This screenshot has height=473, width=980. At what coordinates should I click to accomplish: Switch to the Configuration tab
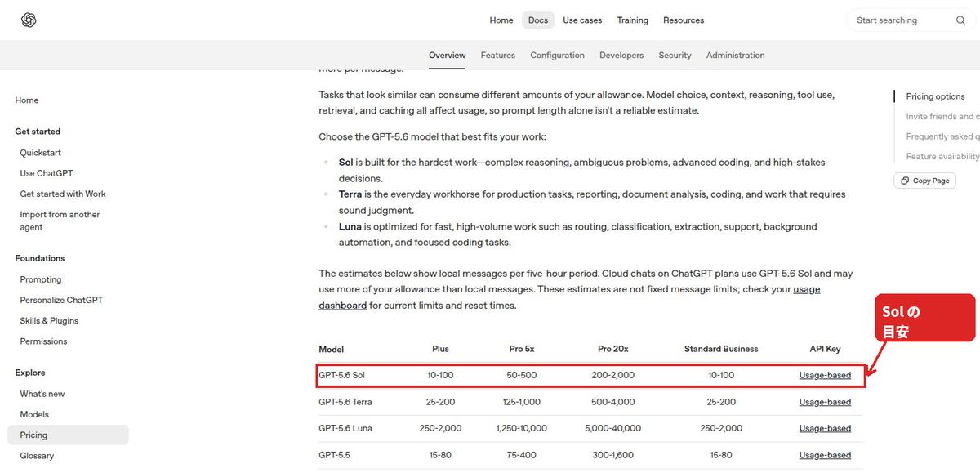click(558, 56)
